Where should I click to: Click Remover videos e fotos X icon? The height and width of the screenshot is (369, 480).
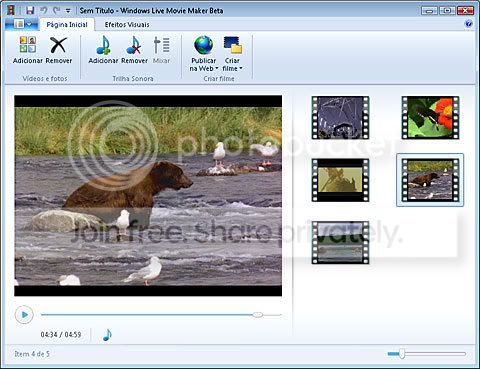[58, 45]
